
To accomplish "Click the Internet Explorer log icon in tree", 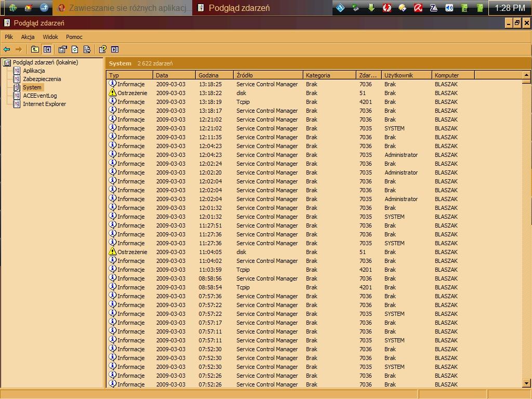I will [17, 104].
